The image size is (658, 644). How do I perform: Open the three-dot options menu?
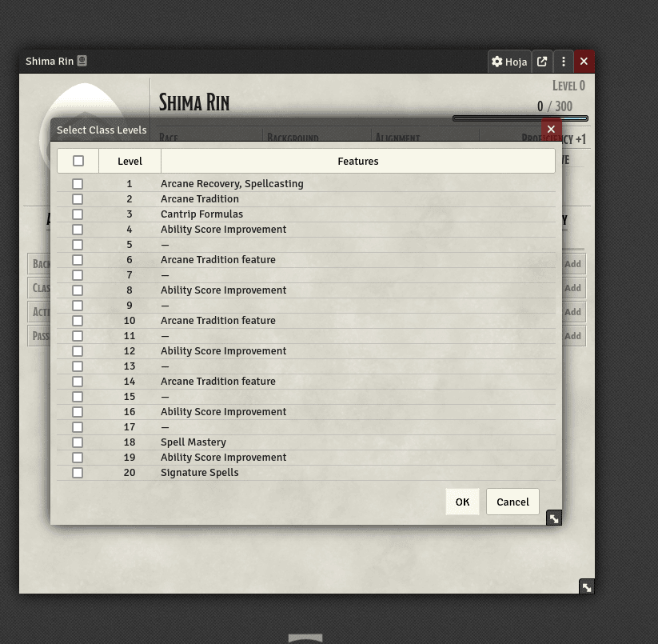pos(564,62)
